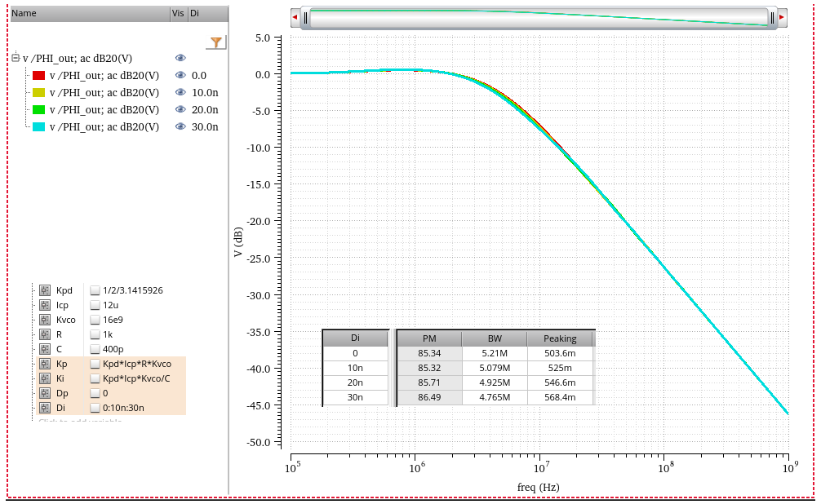Check the R variable checkbox
Image resolution: width=821 pixels, height=504 pixels.
(95, 334)
